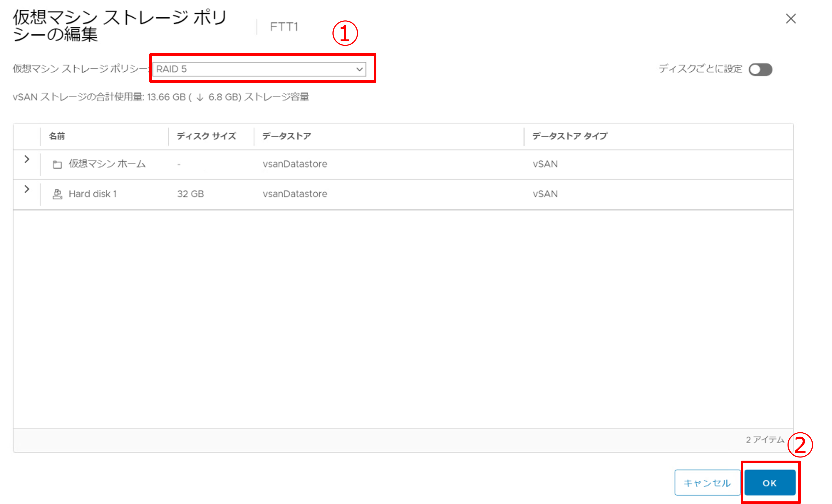Click the FTT1 VM name label
832x504 pixels.
[x=284, y=27]
